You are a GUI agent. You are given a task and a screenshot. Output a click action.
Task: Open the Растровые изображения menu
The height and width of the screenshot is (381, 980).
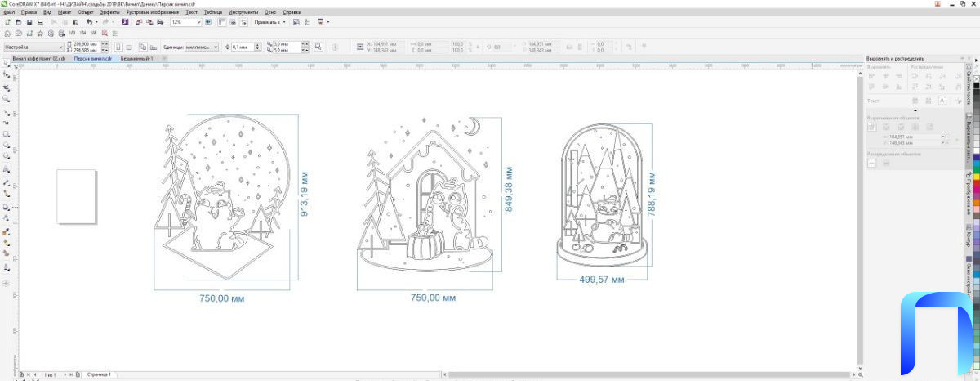tap(153, 12)
